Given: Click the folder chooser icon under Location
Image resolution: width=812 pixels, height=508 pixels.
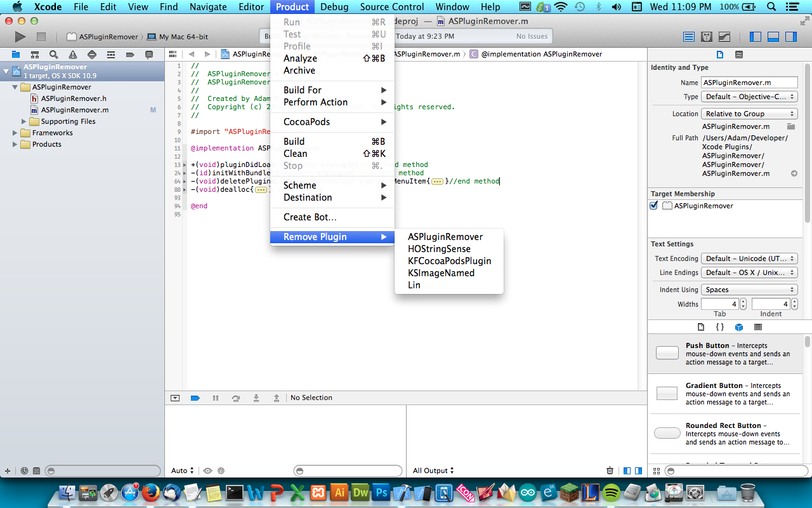Looking at the screenshot, I should pyautogui.click(x=791, y=126).
